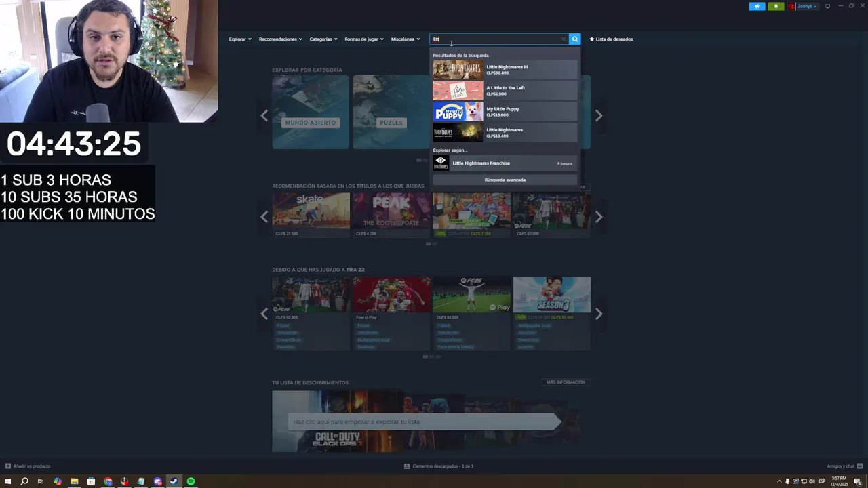
Task: Open the Puzles category card
Action: click(391, 112)
